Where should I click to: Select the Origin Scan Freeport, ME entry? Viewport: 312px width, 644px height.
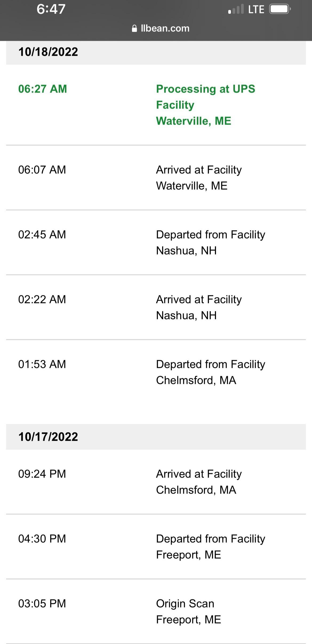pyautogui.click(x=188, y=611)
